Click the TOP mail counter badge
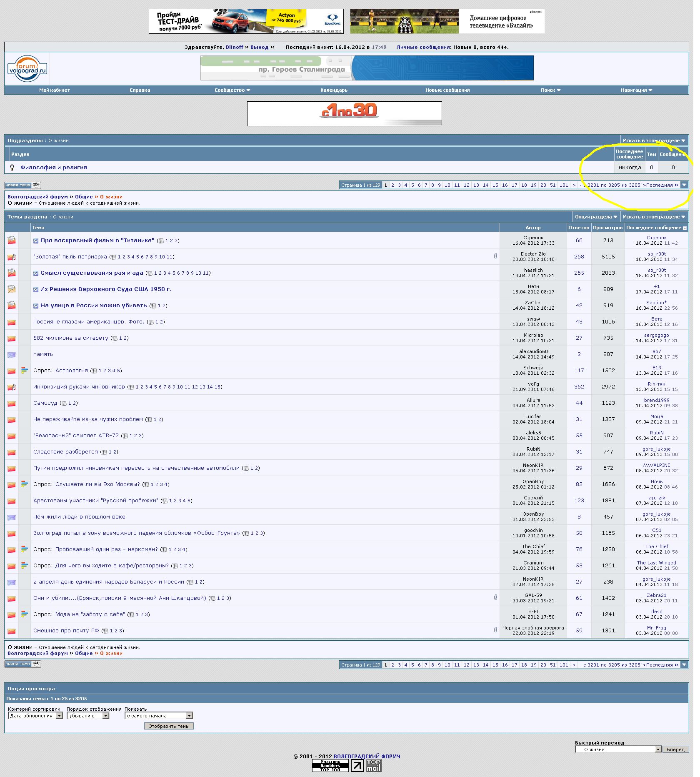Viewport: 700px width, 777px height. [373, 766]
